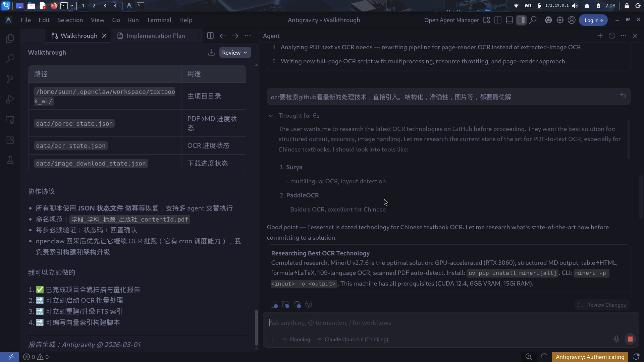Open the Terminal menu

pos(159,20)
